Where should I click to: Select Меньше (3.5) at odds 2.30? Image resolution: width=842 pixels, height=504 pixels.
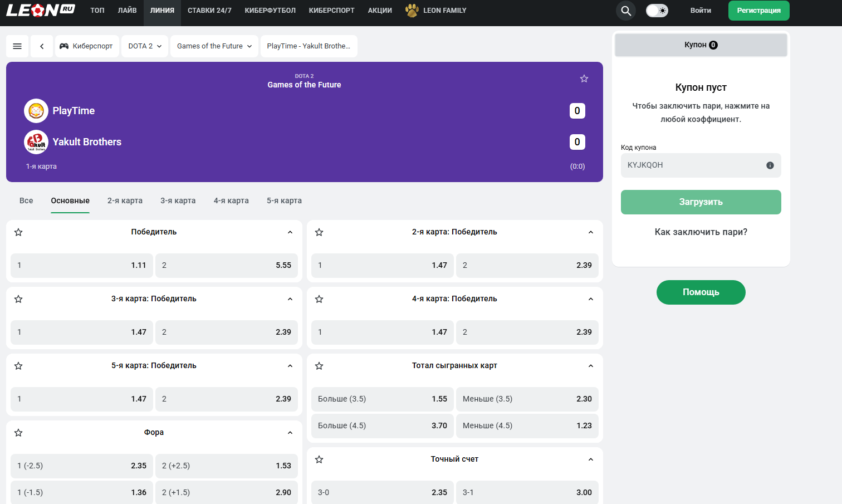[x=527, y=399]
